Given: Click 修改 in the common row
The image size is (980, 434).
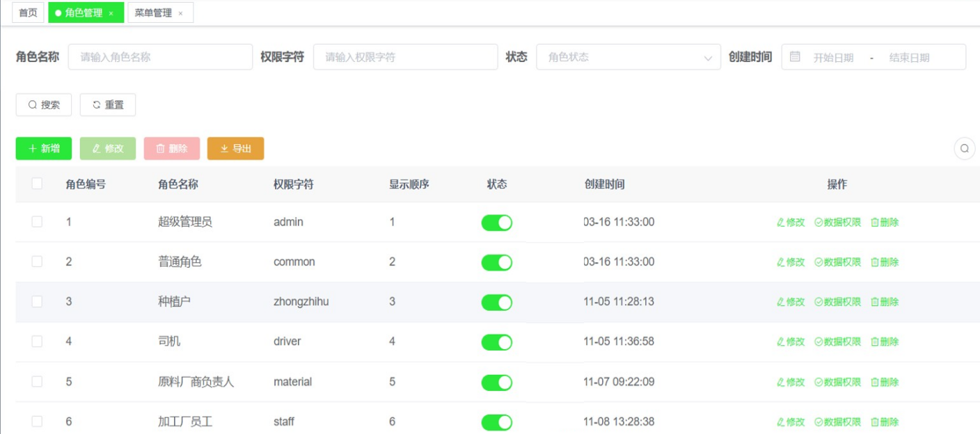Looking at the screenshot, I should 791,262.
